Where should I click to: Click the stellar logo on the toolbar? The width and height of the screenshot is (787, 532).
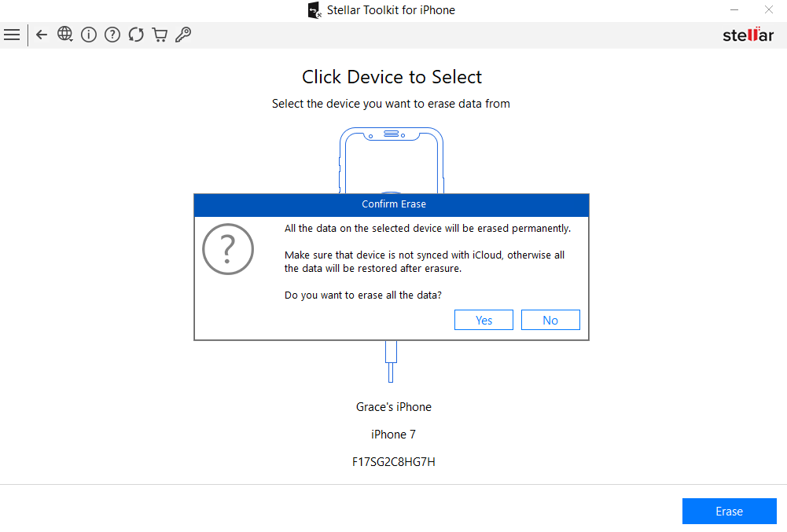[x=747, y=35]
